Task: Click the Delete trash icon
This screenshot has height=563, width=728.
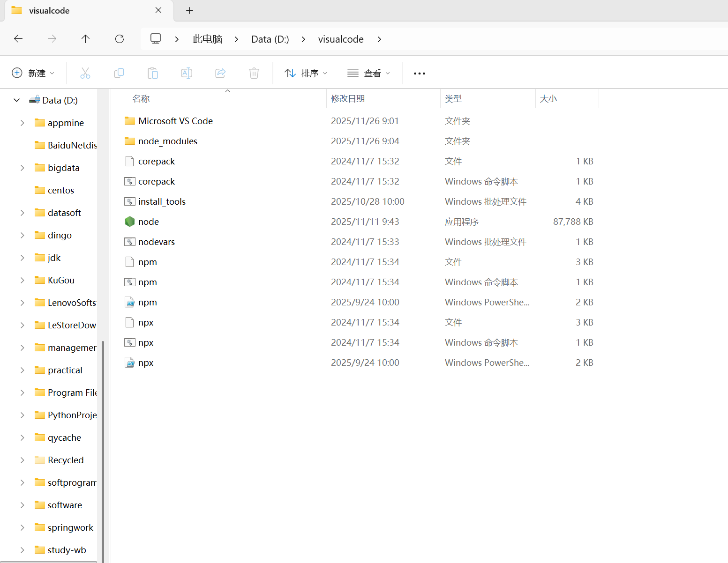Action: click(x=254, y=73)
